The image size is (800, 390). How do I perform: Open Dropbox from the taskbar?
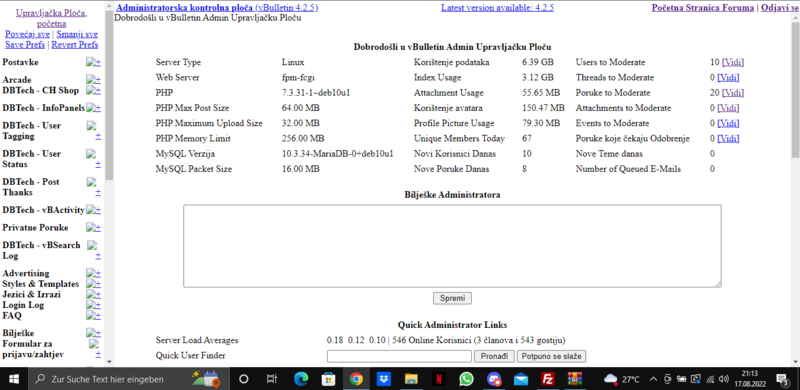[x=384, y=379]
